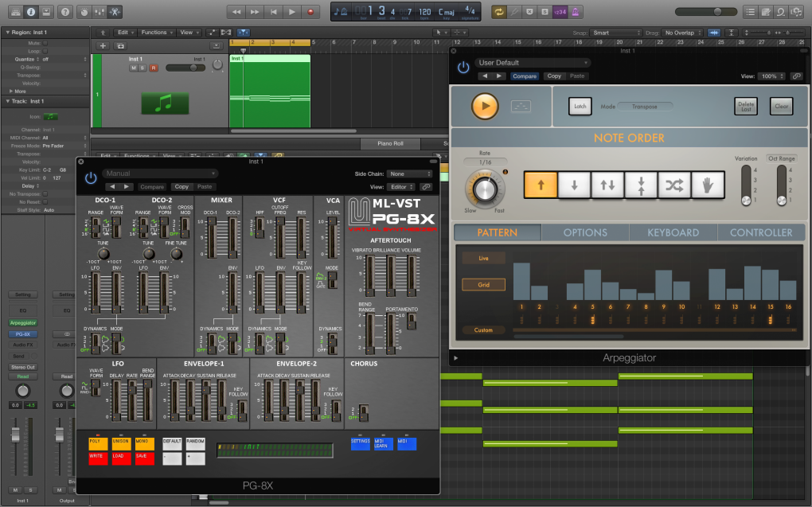Click the Arpeggiator Clear button
Image resolution: width=812 pixels, height=507 pixels.
click(x=782, y=106)
